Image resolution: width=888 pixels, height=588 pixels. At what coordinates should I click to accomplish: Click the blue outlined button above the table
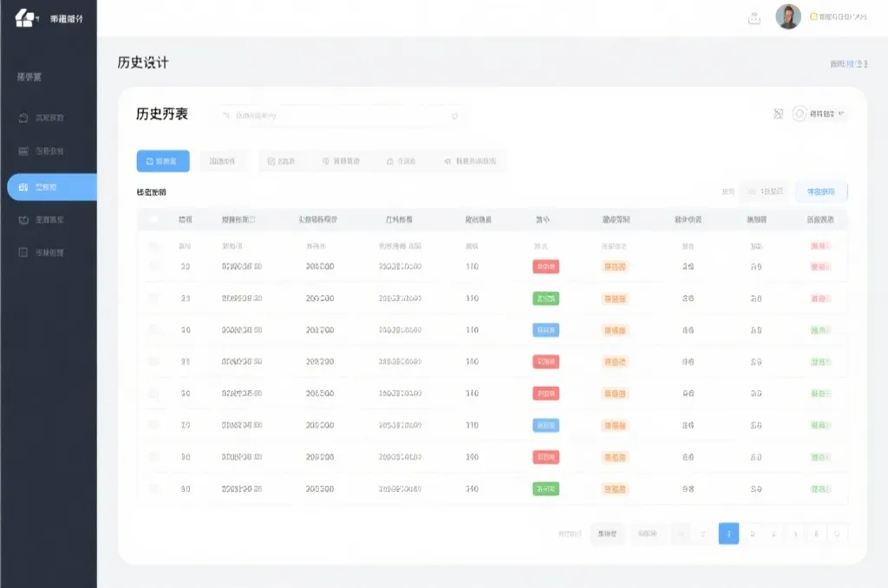pyautogui.click(x=820, y=192)
